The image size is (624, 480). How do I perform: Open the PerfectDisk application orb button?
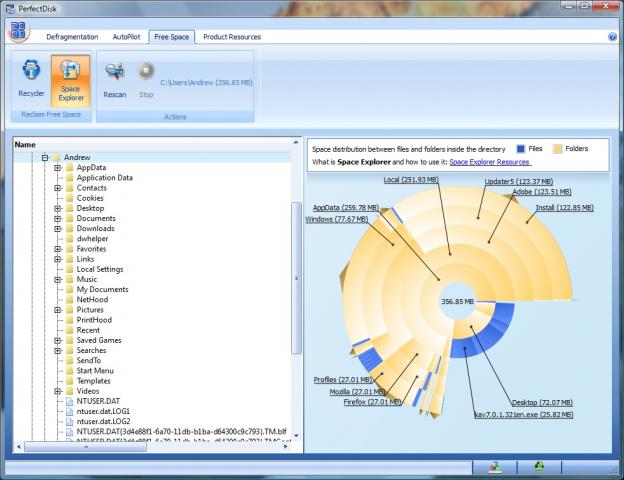pyautogui.click(x=18, y=31)
